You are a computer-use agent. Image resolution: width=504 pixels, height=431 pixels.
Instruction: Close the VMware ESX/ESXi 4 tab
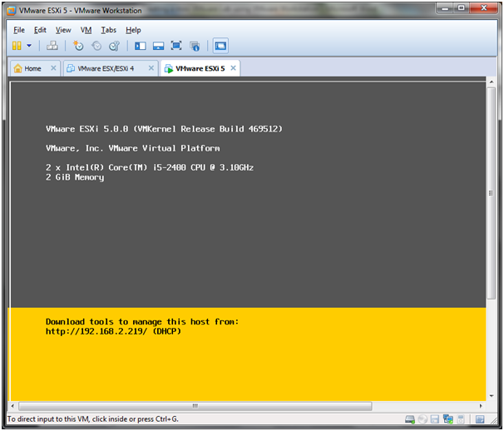coord(151,68)
